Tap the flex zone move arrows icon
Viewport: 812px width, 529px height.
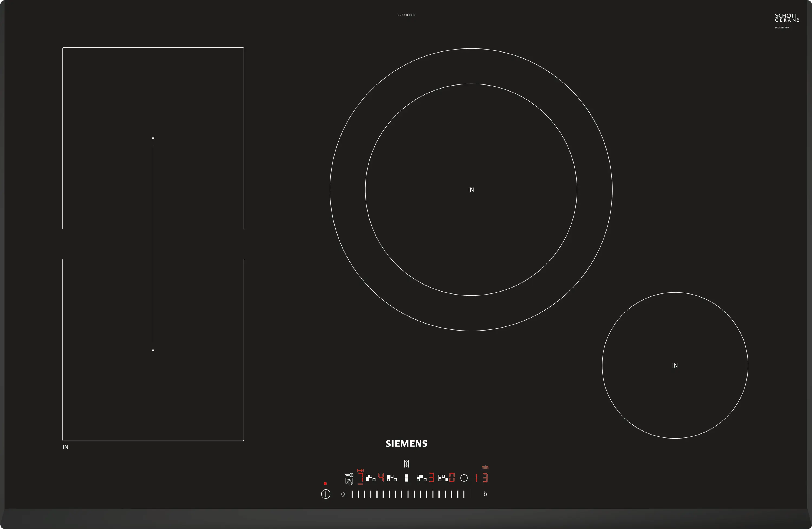(407, 464)
